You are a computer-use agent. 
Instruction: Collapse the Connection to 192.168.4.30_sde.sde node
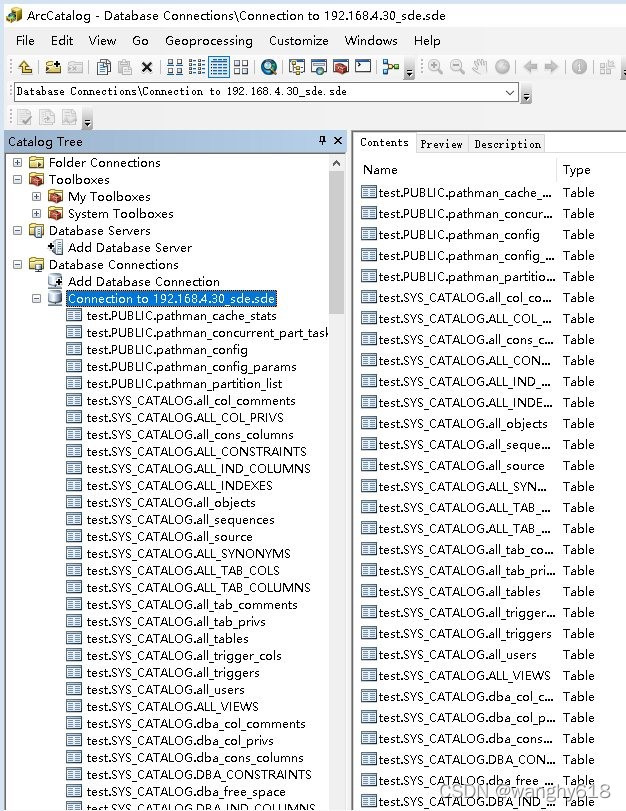tap(36, 298)
